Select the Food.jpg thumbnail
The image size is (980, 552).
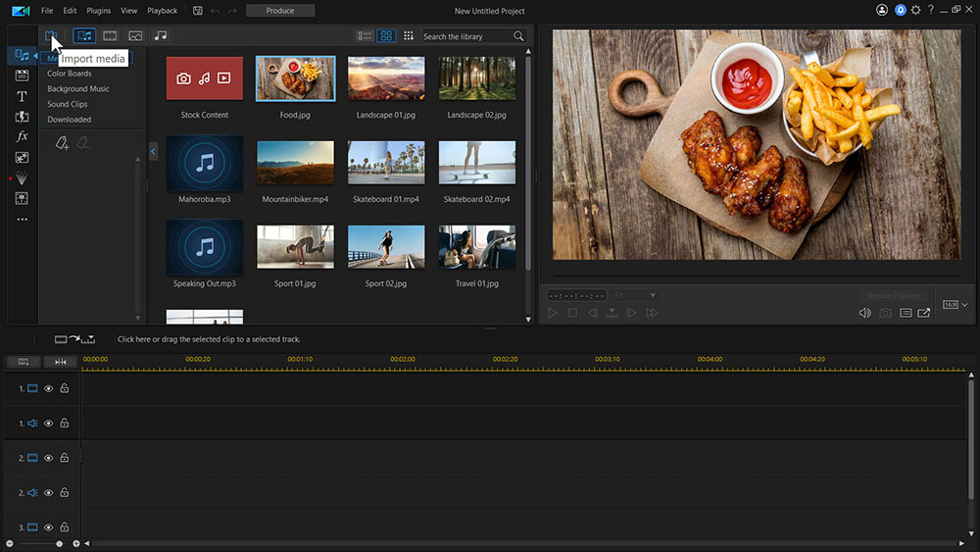coord(295,78)
